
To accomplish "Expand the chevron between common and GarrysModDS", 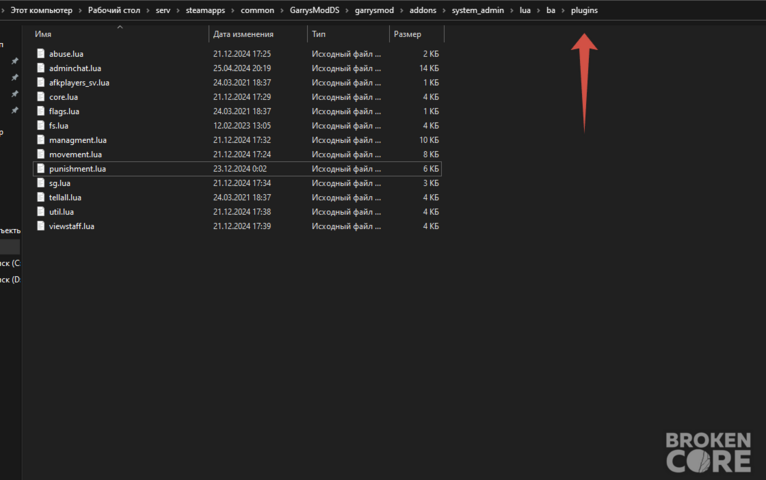I will [282, 10].
